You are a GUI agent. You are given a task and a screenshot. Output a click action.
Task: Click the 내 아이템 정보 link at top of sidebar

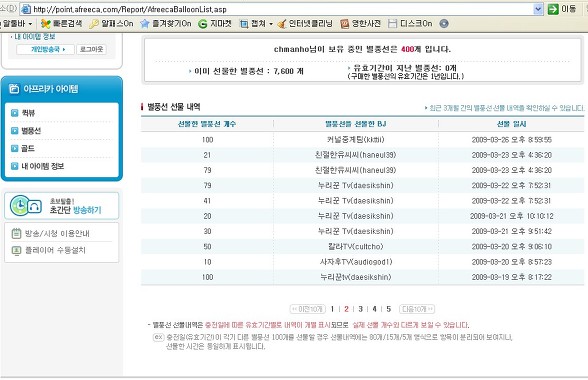pyautogui.click(x=34, y=37)
